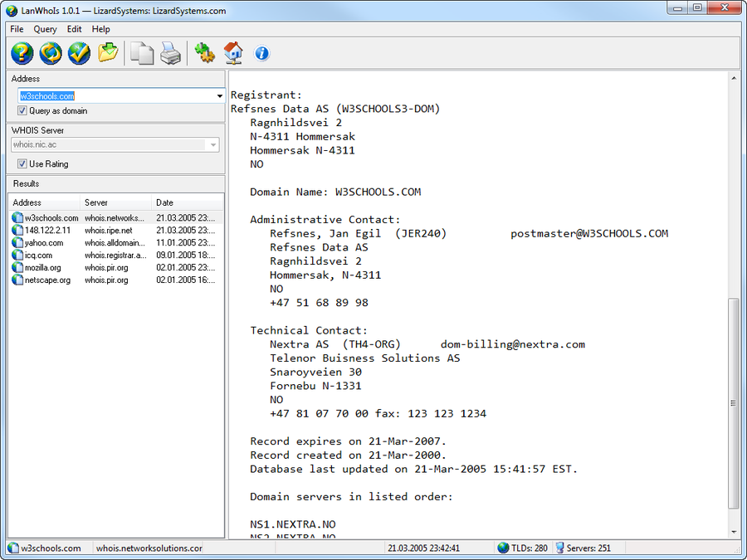
Task: Select the yahoo.com address in results
Action: coord(44,243)
